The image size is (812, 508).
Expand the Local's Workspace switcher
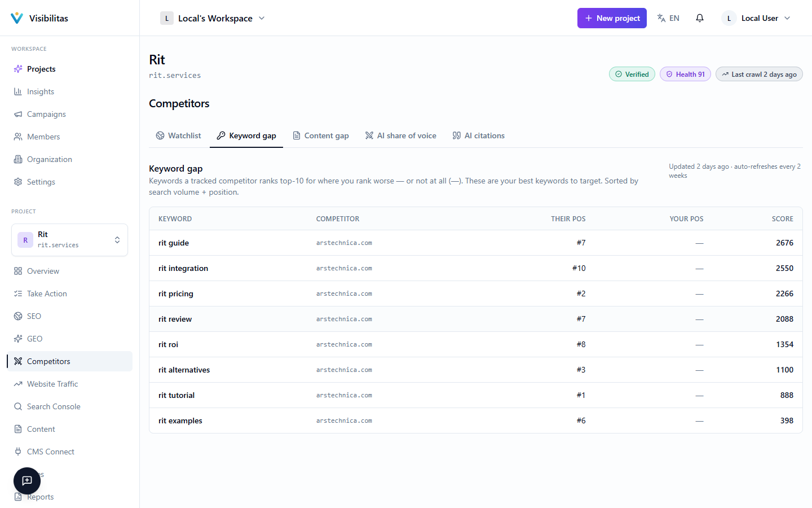point(213,18)
